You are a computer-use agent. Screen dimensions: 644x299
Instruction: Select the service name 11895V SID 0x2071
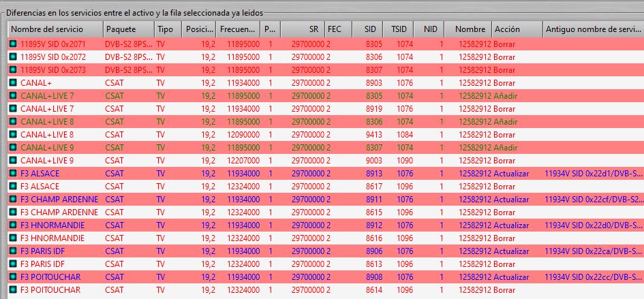point(53,44)
